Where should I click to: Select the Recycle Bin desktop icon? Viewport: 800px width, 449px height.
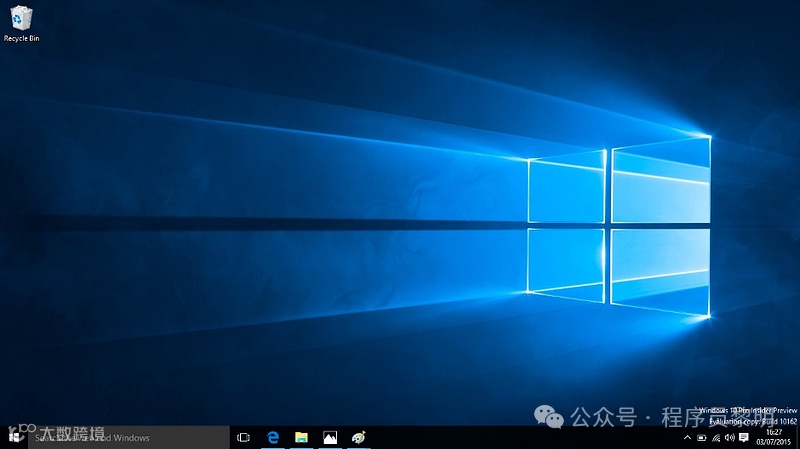(21, 23)
